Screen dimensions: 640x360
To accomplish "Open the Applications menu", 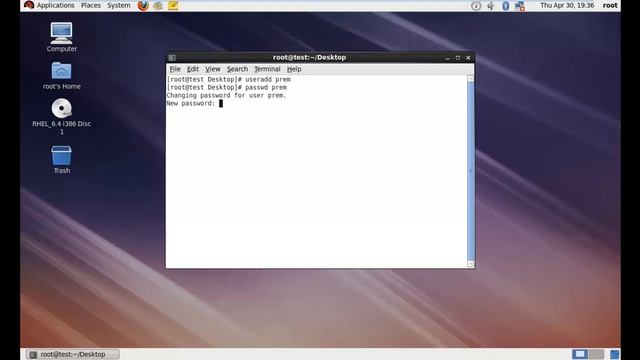I will [x=56, y=5].
